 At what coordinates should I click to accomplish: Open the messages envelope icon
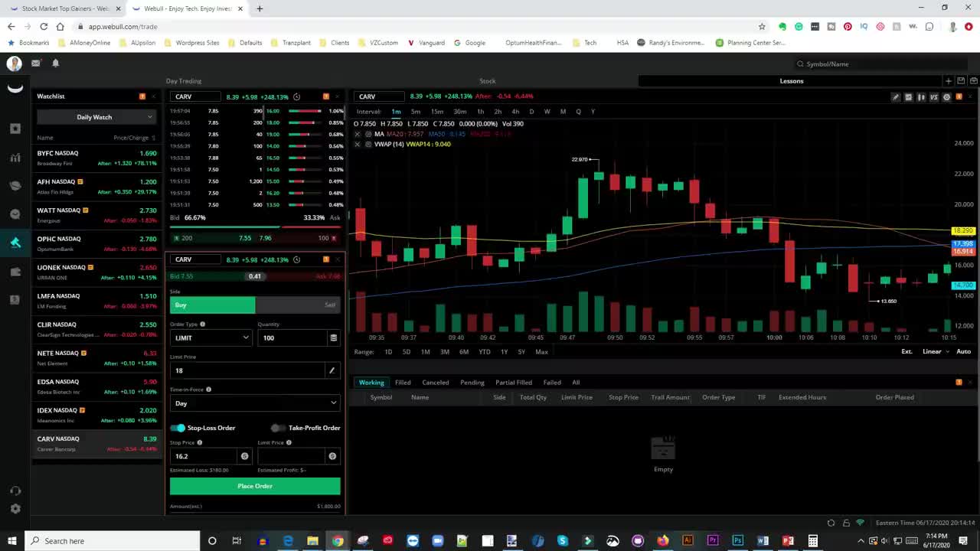(x=35, y=64)
